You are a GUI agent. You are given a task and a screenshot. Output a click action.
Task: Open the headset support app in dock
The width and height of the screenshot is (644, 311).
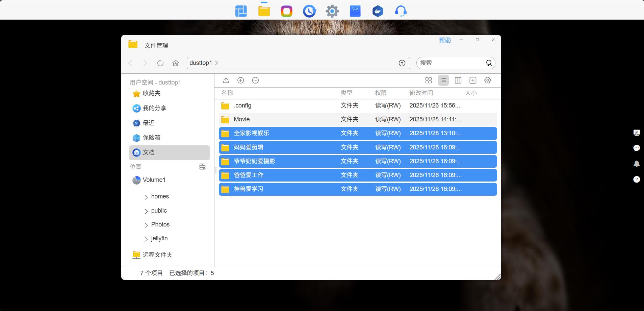[x=401, y=11]
